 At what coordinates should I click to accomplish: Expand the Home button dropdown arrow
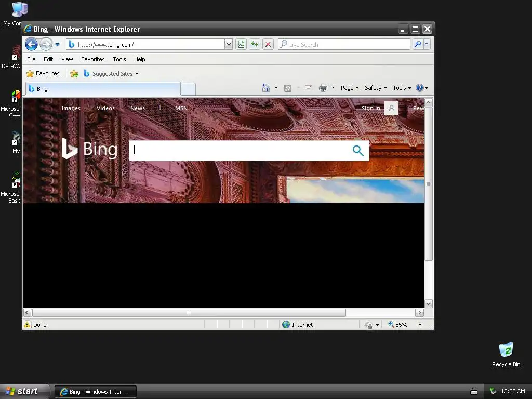tap(276, 88)
